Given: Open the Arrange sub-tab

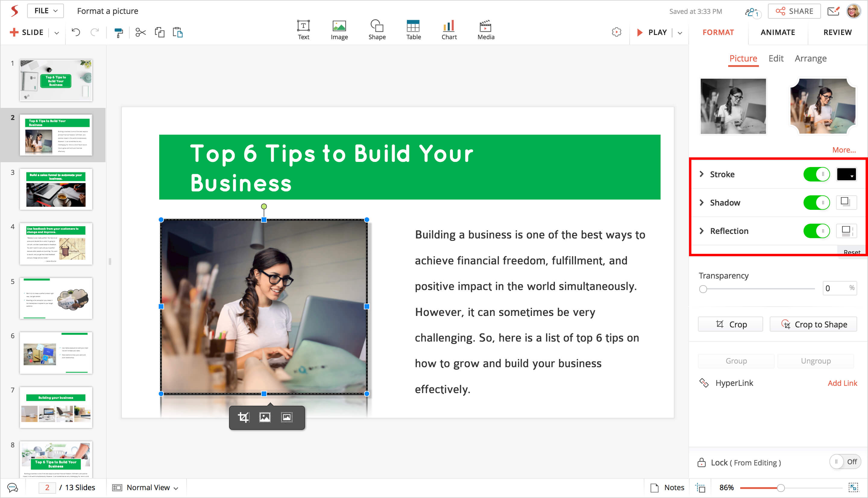Looking at the screenshot, I should tap(810, 58).
